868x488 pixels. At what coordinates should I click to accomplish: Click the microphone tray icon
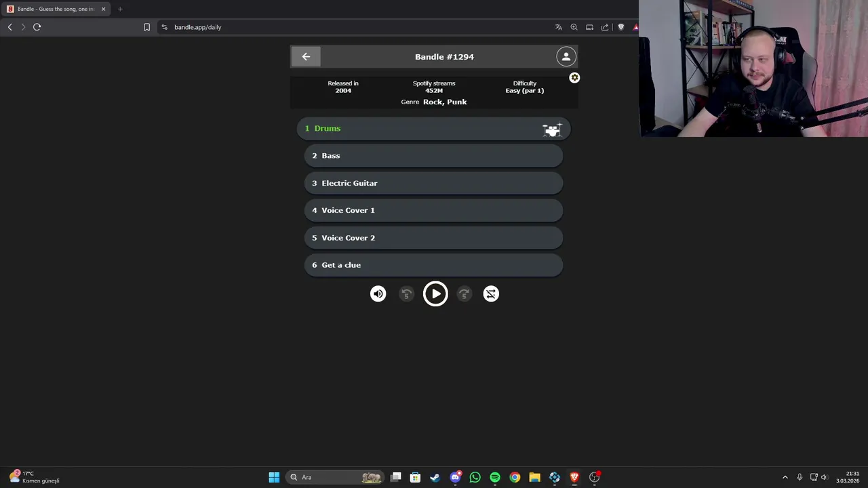pos(800,477)
